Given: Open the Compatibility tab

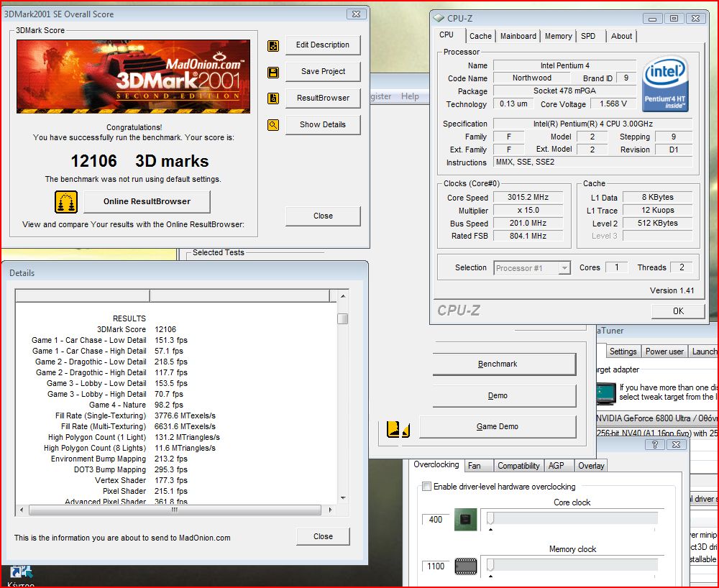Looking at the screenshot, I should pyautogui.click(x=518, y=466).
